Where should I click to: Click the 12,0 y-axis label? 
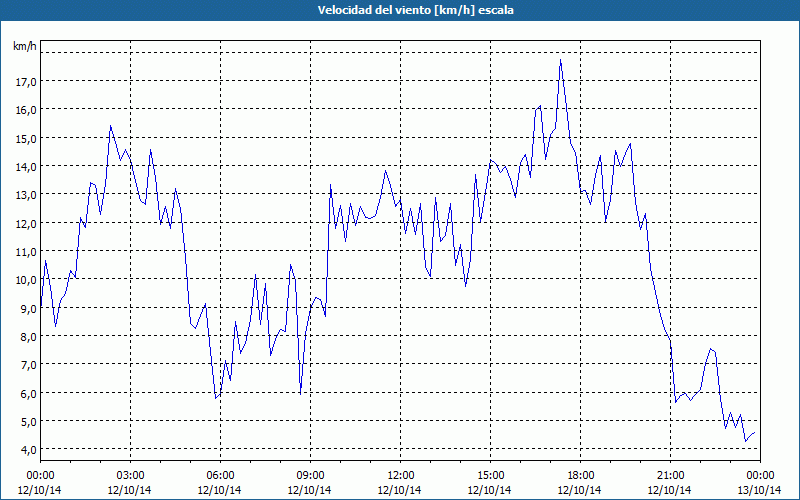coord(26,223)
